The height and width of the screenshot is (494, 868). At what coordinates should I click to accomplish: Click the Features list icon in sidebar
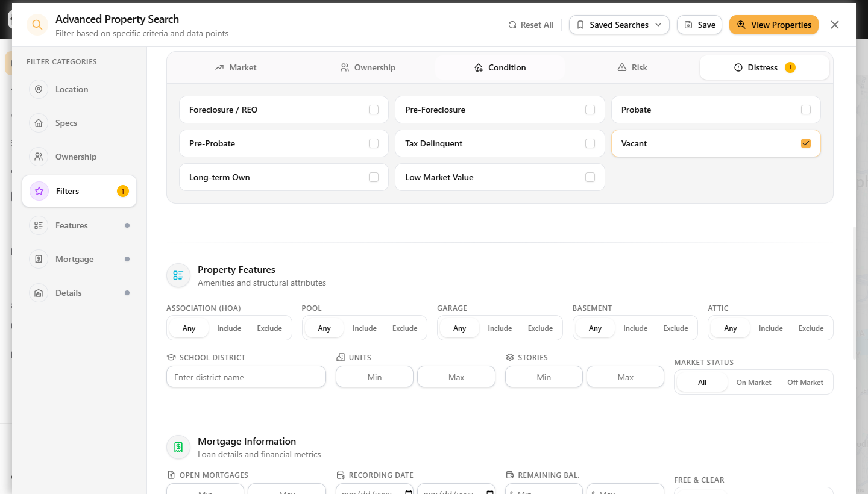(x=39, y=225)
